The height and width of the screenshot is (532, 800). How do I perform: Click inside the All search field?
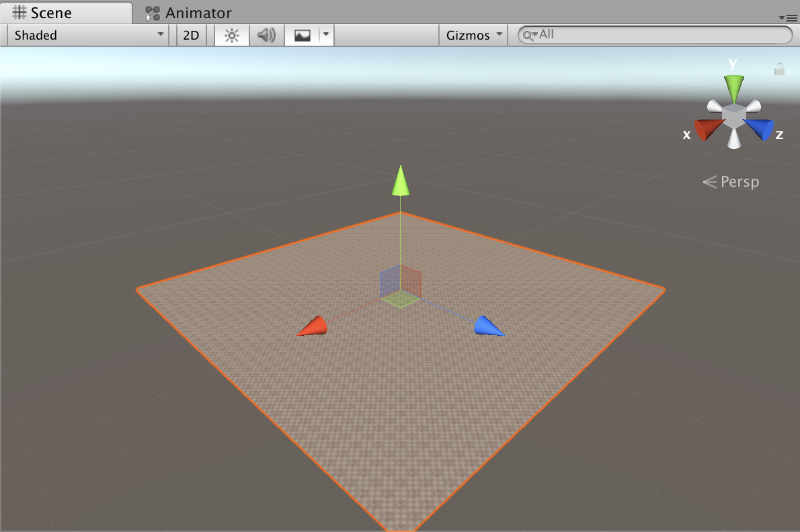pos(605,34)
